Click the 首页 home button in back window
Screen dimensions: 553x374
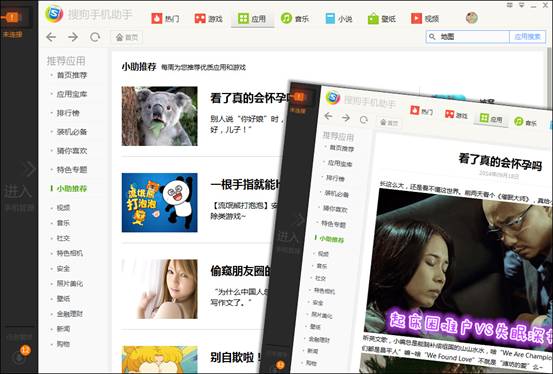[127, 37]
